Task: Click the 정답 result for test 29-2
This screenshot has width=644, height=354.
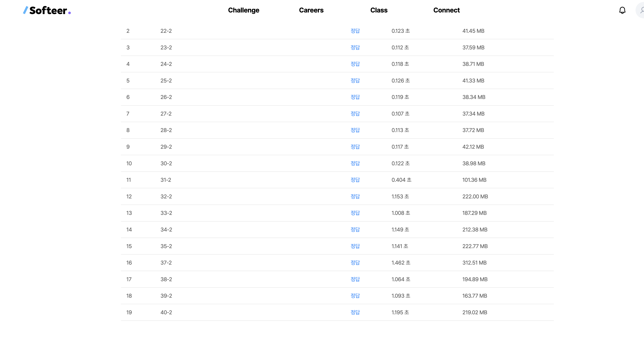Action: (355, 147)
